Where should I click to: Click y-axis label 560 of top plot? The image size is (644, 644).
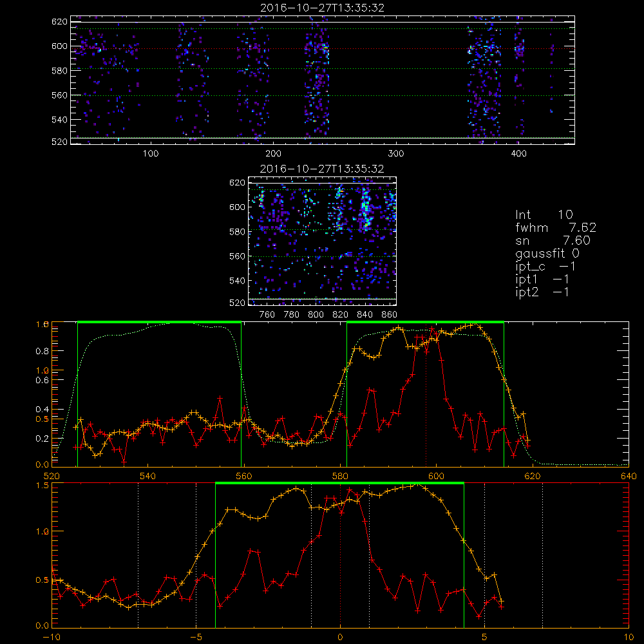59,95
